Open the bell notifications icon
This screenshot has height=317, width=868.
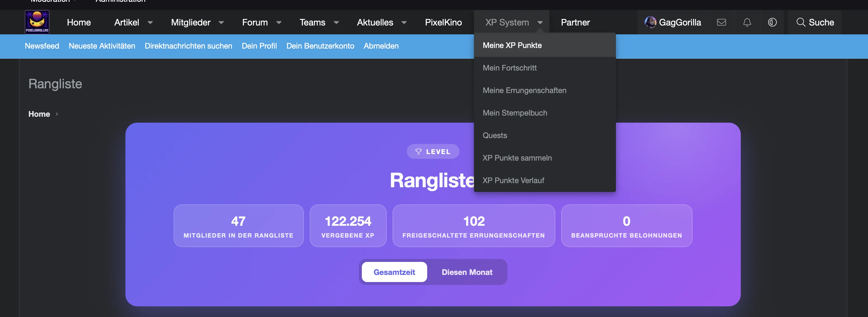[x=747, y=22]
